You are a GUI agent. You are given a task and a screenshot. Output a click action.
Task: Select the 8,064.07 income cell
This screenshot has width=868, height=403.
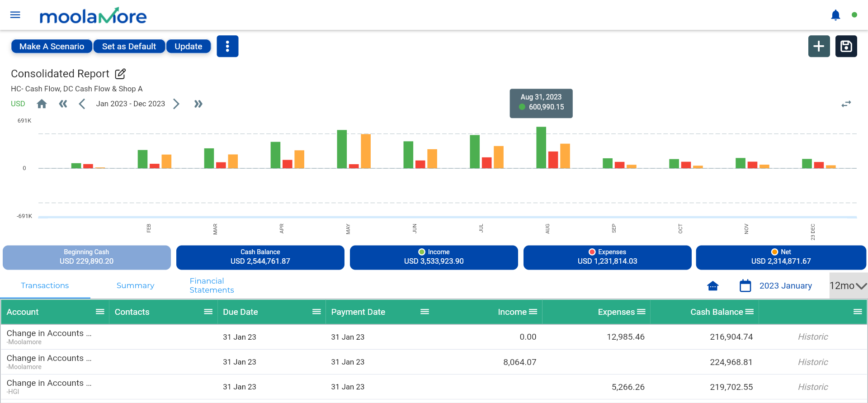[x=519, y=362]
